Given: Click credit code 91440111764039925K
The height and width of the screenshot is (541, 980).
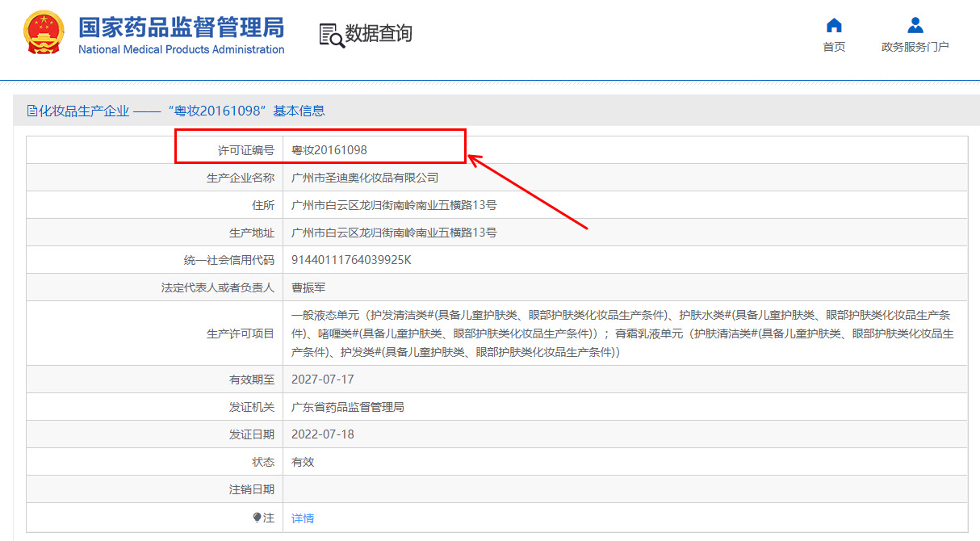Looking at the screenshot, I should pyautogui.click(x=352, y=260).
